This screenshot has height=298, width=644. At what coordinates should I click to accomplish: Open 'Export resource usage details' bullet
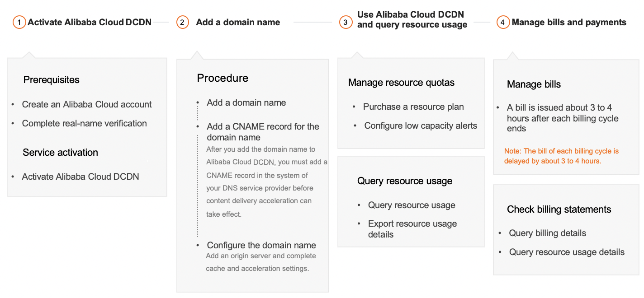412,229
